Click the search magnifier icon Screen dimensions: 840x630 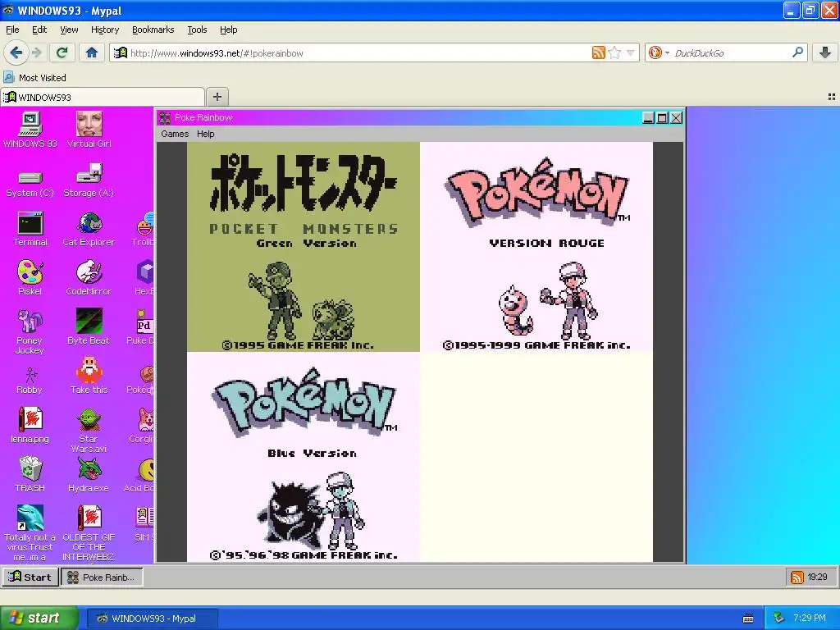tap(797, 52)
